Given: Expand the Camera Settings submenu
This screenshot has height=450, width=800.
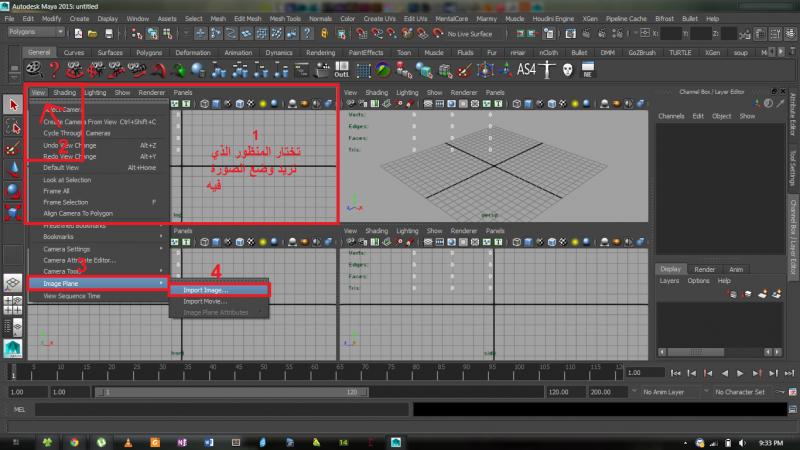Looking at the screenshot, I should [x=98, y=249].
